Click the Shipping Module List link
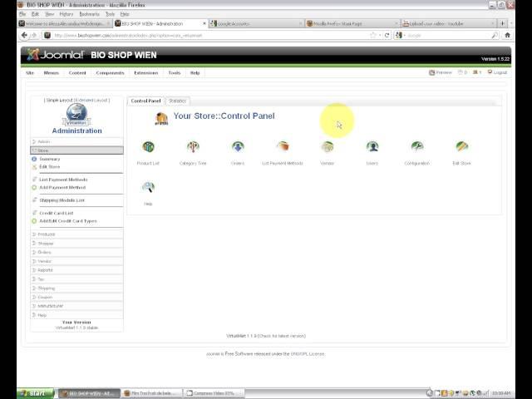Screen dimensions: 532x399 click(x=62, y=200)
